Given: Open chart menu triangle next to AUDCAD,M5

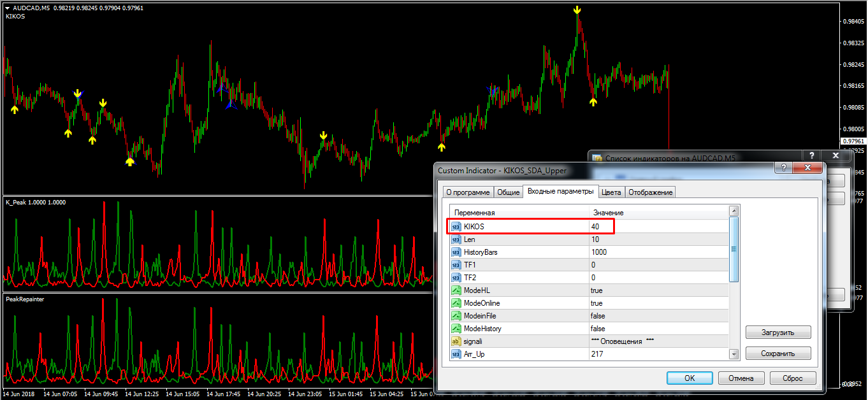Looking at the screenshot, I should [x=8, y=8].
